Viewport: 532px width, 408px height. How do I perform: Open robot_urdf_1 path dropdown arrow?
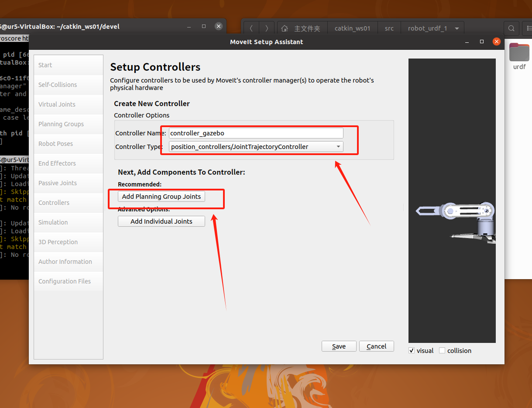456,28
